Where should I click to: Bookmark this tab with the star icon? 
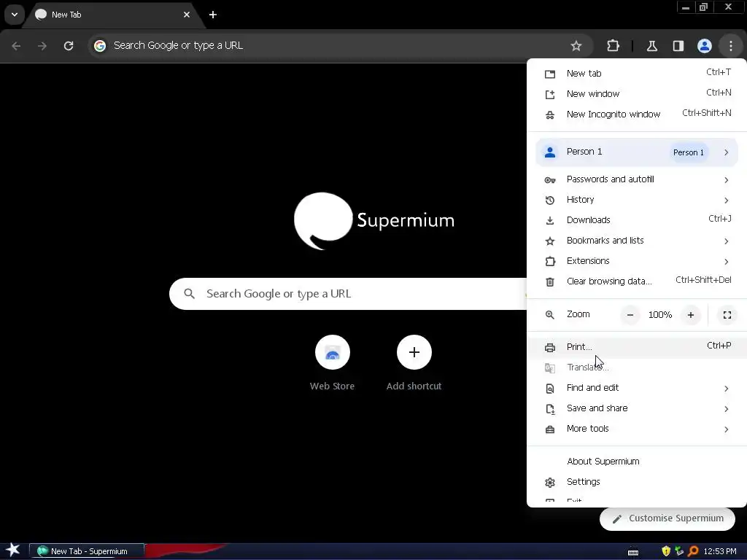(576, 46)
